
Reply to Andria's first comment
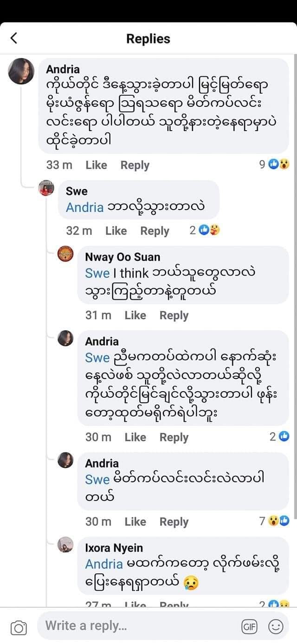(135, 165)
